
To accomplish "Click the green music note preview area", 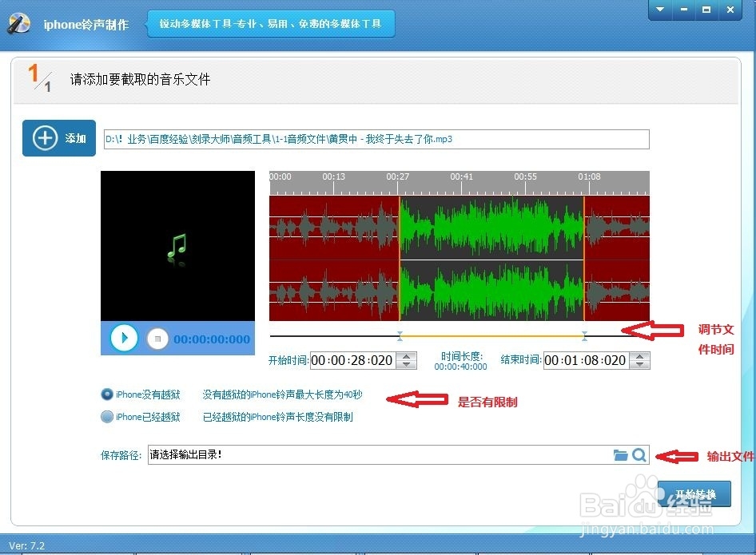I will [177, 246].
